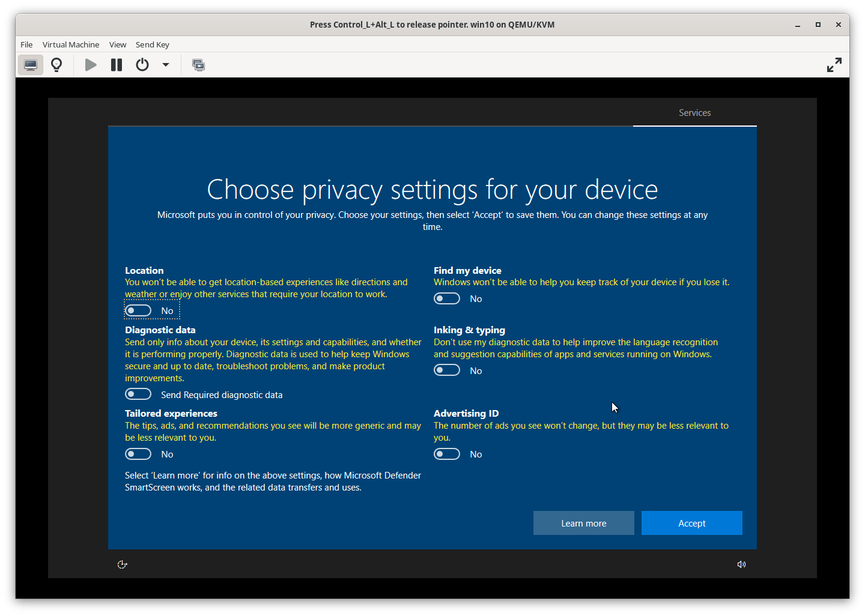Toggle the Diagnostic data switch

138,394
